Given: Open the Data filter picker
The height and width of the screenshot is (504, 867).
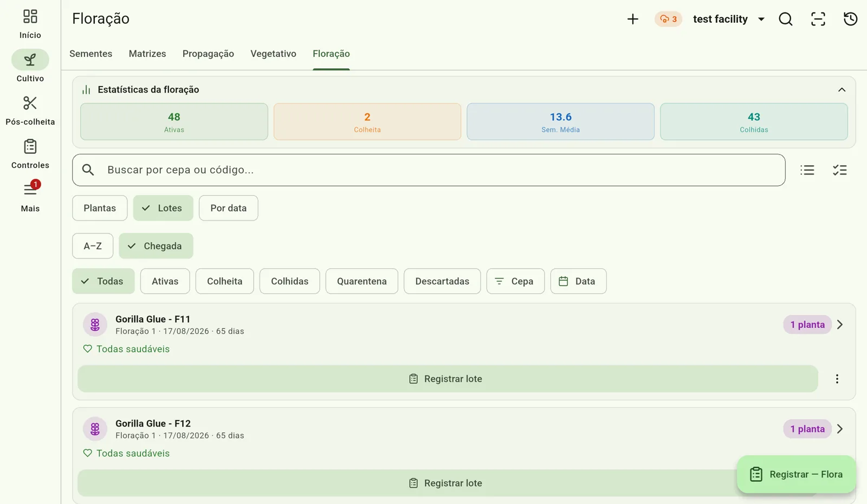Looking at the screenshot, I should click(578, 281).
